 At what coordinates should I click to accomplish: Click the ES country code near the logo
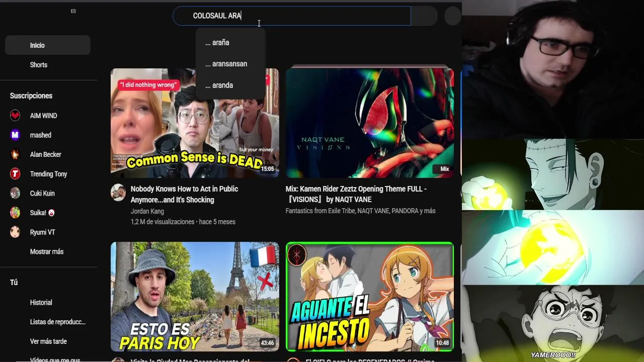(73, 11)
